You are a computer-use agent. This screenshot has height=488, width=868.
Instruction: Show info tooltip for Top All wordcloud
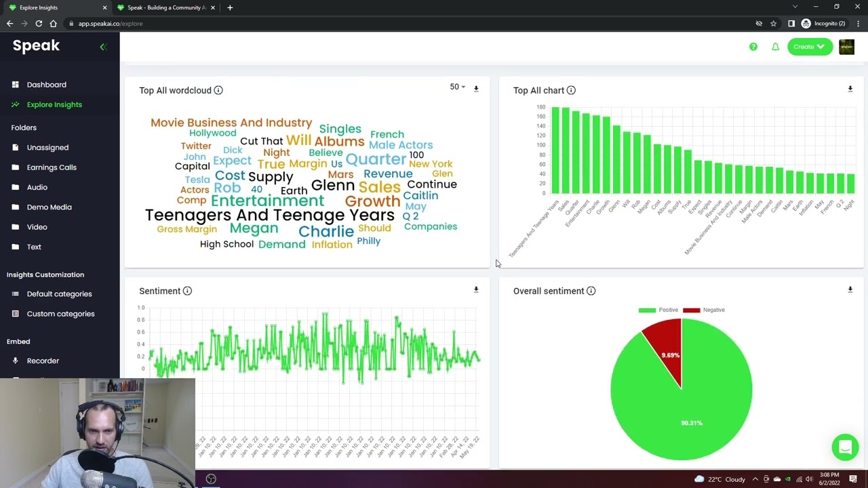coord(218,90)
